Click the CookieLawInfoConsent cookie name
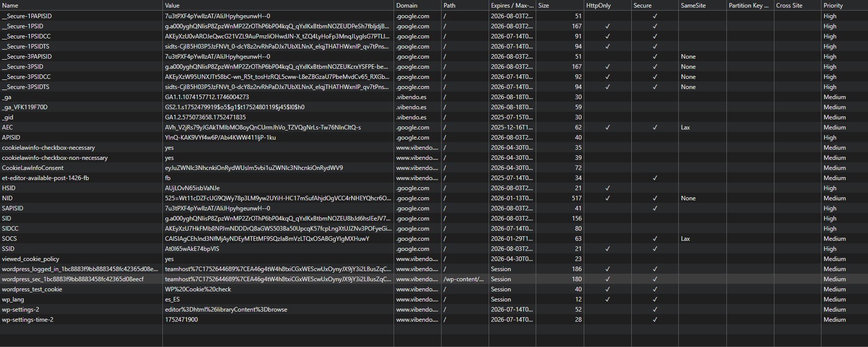Screen dimensions: 868x347 coord(33,168)
